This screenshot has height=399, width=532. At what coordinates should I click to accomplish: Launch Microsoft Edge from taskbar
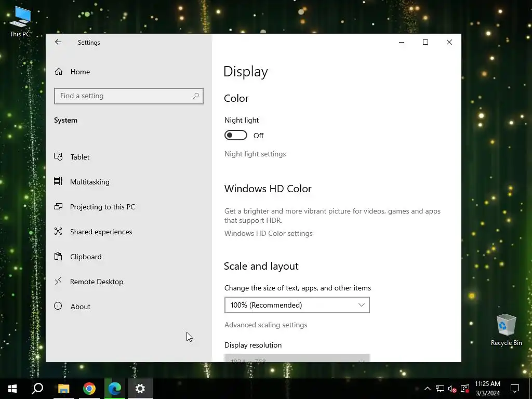[115, 389]
